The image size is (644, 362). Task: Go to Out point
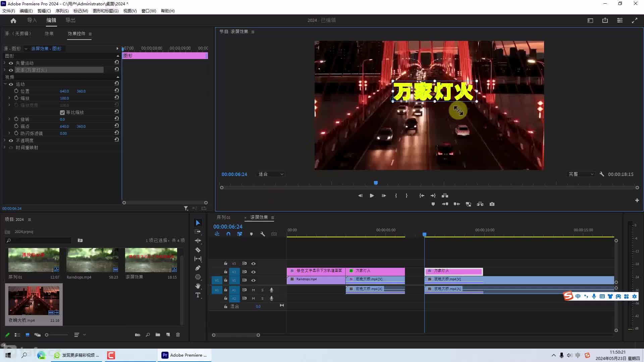pos(433,196)
